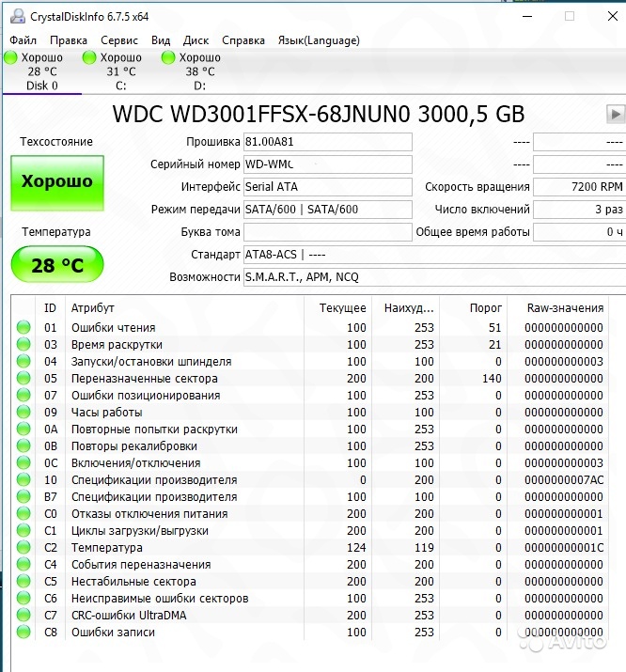This screenshot has height=672, width=626.
Task: Click the Raw-значения column header
Action: pyautogui.click(x=558, y=307)
